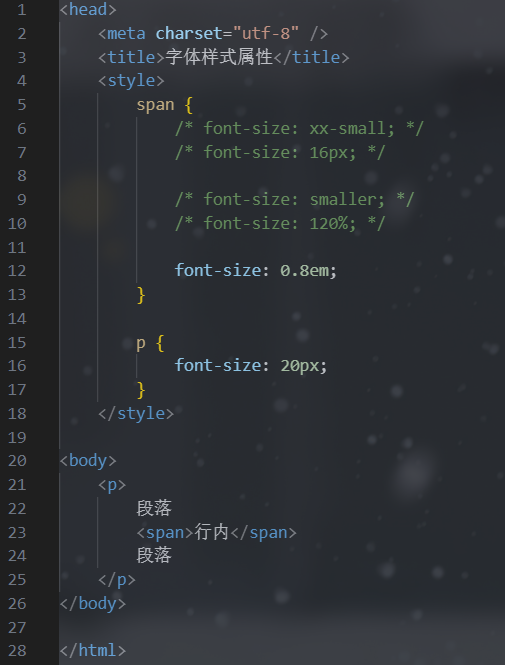Click font-size property on line 16

pos(218,366)
